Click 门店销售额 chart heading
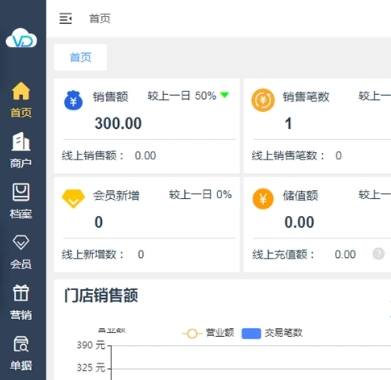This screenshot has height=380, width=391. pyautogui.click(x=101, y=296)
